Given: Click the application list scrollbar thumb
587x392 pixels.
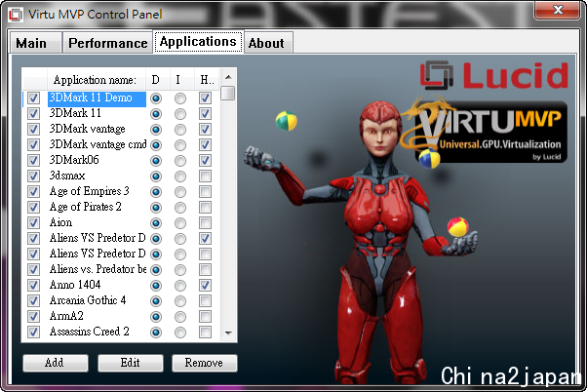Looking at the screenshot, I should click(x=227, y=94).
